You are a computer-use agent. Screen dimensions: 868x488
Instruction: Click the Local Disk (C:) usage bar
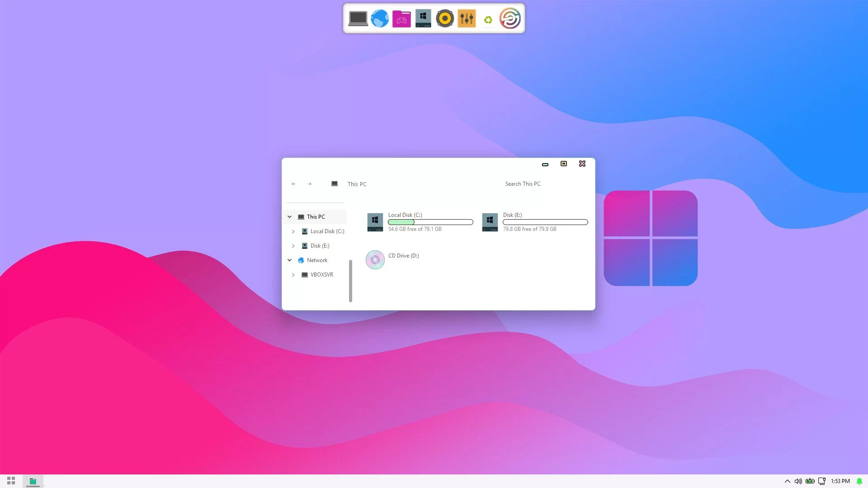(430, 222)
